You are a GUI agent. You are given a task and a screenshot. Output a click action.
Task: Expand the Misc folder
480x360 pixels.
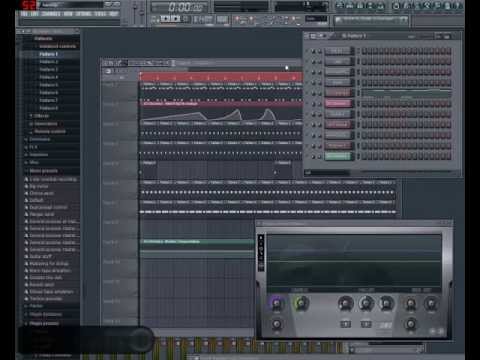pyautogui.click(x=34, y=162)
